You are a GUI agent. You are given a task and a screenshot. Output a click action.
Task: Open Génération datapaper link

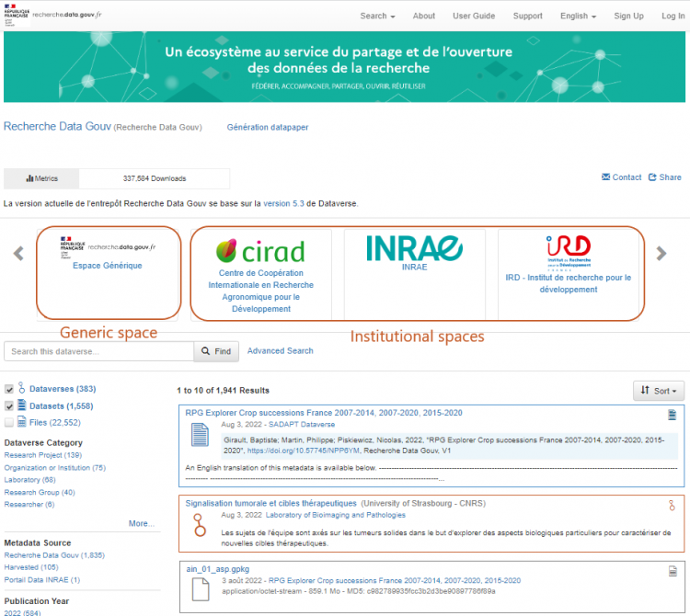click(267, 127)
